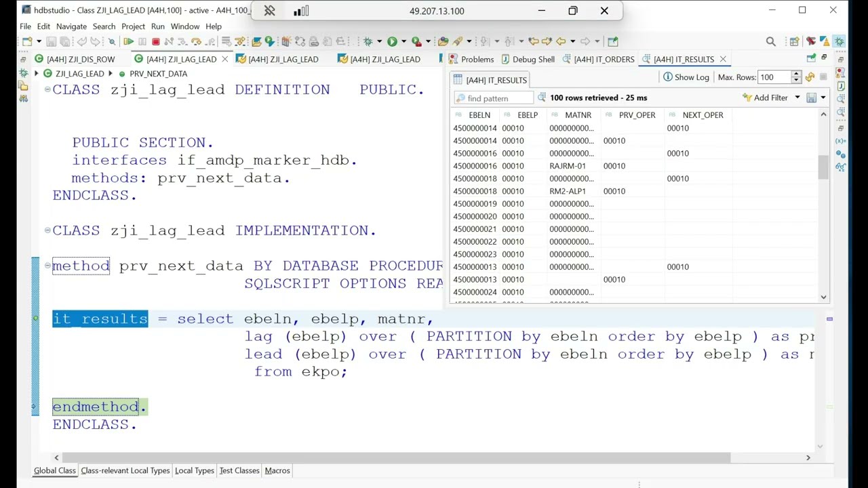The width and height of the screenshot is (868, 488).
Task: Click the Suspend icon in toolbar
Action: (x=142, y=41)
